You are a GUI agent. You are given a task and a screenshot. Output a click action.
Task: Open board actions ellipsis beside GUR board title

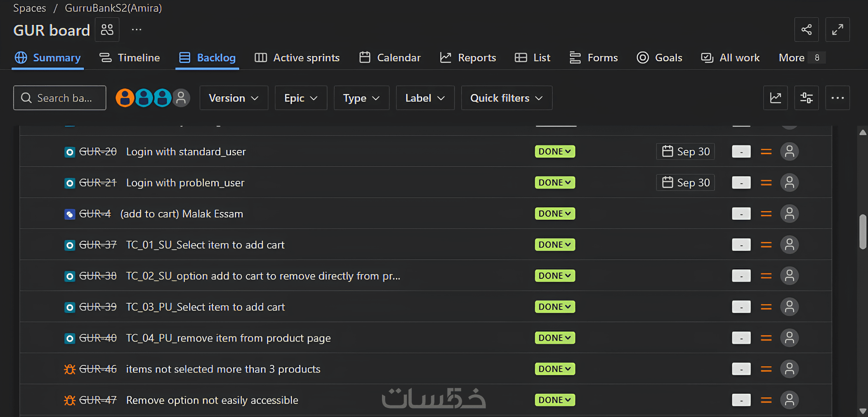tap(137, 30)
